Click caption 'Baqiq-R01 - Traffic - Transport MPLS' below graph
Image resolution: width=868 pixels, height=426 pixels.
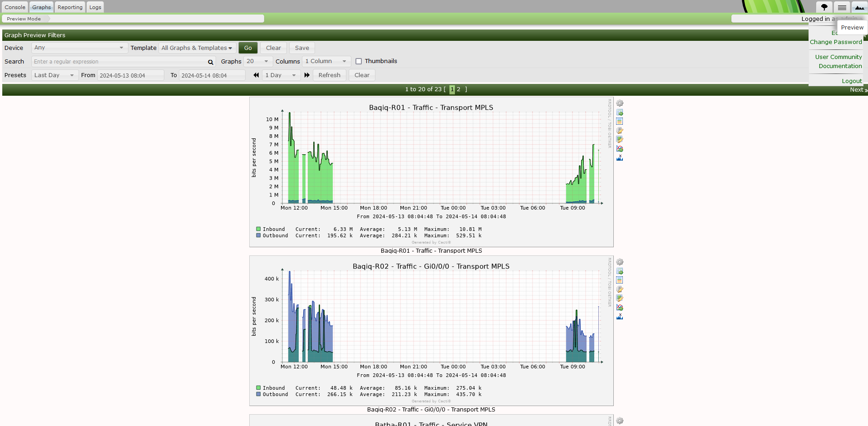click(x=431, y=251)
